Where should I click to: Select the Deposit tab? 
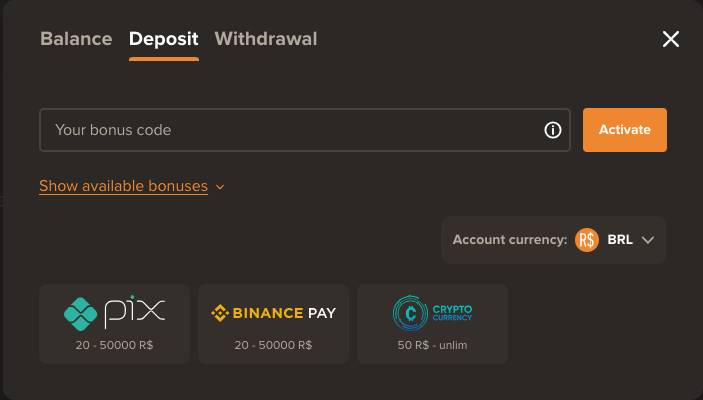pyautogui.click(x=164, y=40)
